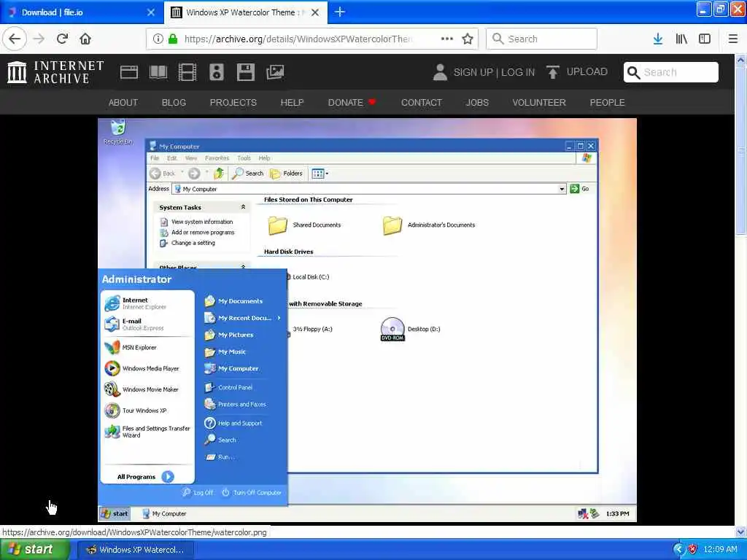Open the page actions three-dot menu
The height and width of the screenshot is (560, 747).
[x=447, y=39]
